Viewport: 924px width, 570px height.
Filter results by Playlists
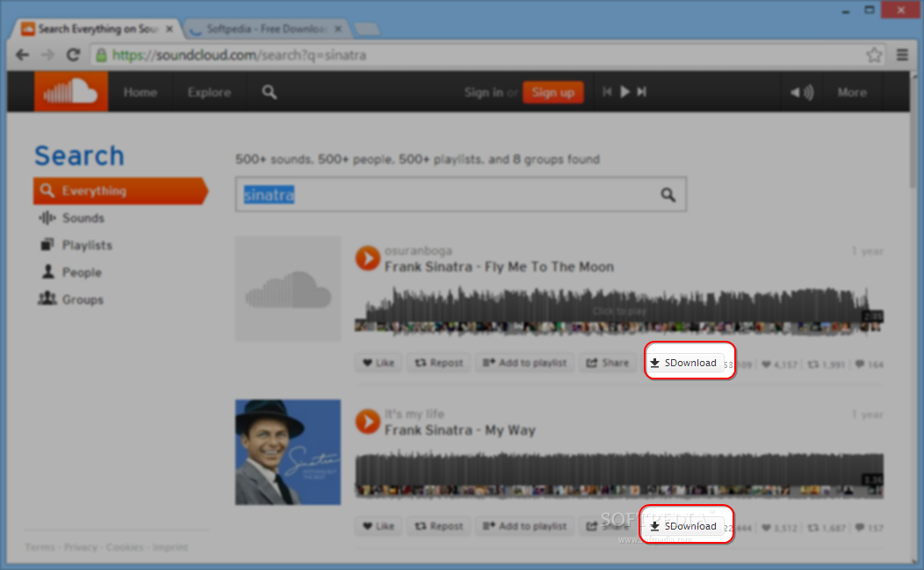point(76,245)
